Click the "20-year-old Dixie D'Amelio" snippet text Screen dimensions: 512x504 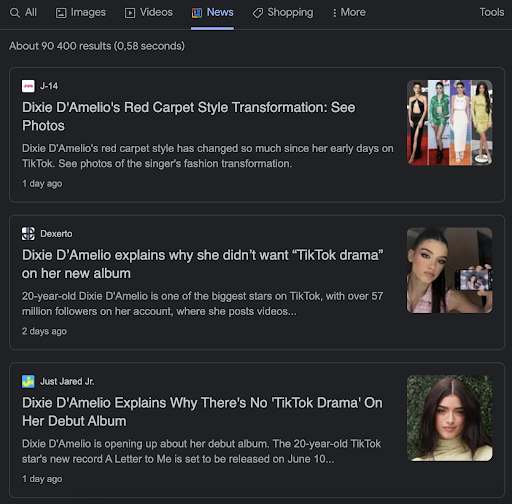[203, 304]
